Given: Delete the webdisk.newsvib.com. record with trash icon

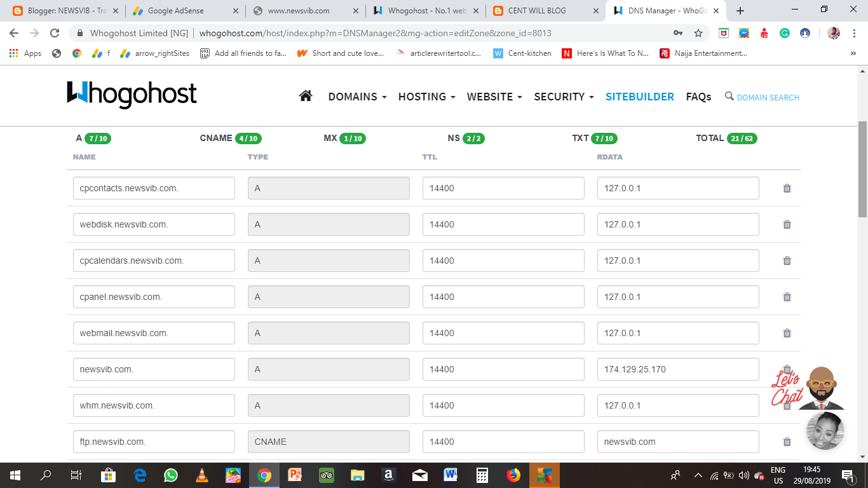Looking at the screenshot, I should [x=787, y=224].
